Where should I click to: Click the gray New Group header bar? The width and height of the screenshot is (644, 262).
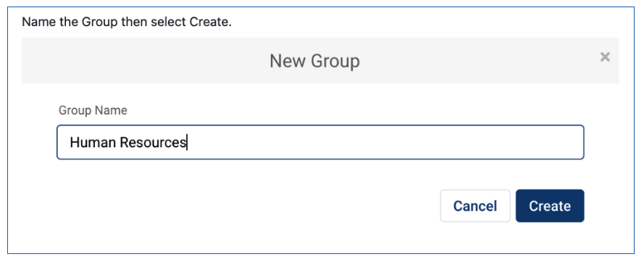pyautogui.click(x=320, y=60)
